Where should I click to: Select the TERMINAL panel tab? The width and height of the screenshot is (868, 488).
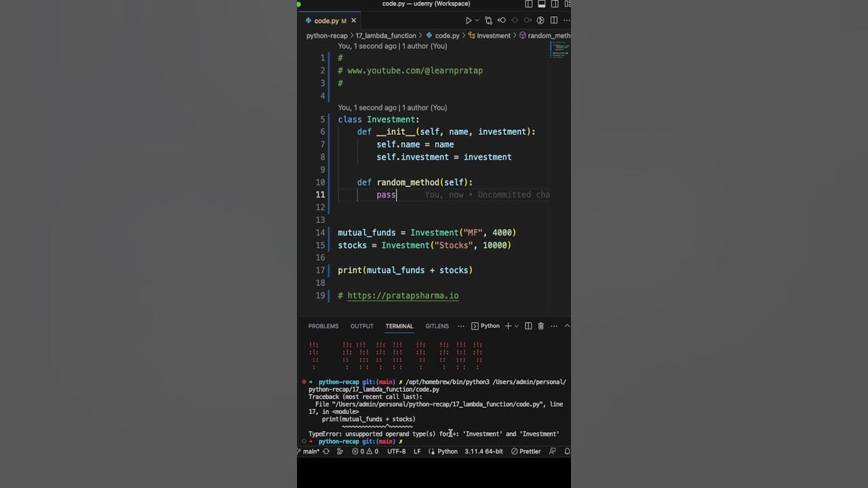pos(399,326)
